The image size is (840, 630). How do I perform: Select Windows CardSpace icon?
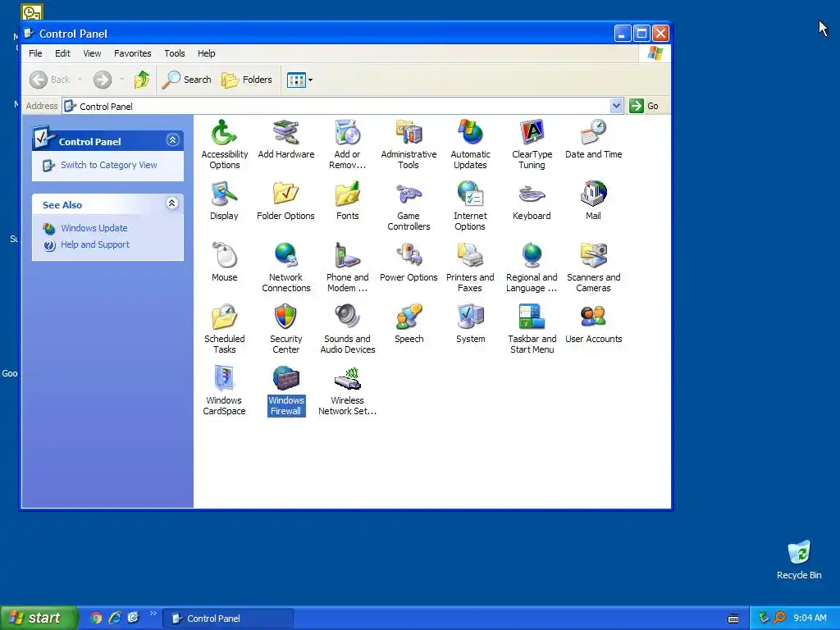(224, 379)
